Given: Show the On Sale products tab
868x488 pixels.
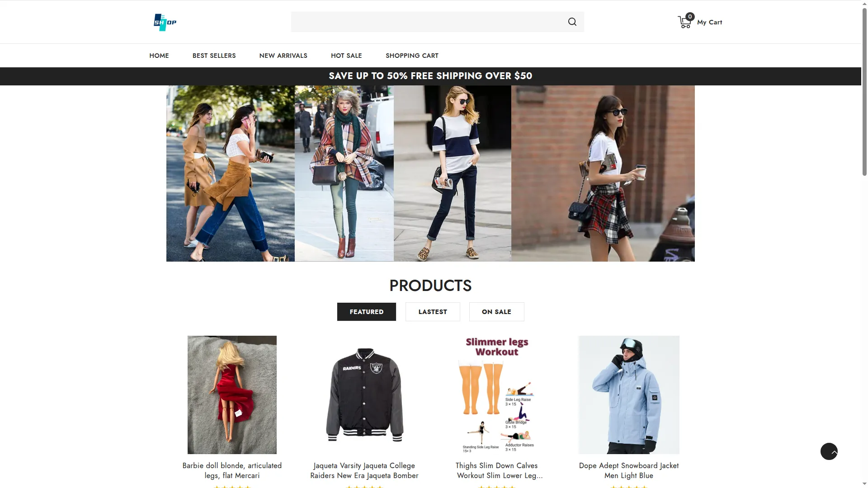Looking at the screenshot, I should tap(496, 312).
